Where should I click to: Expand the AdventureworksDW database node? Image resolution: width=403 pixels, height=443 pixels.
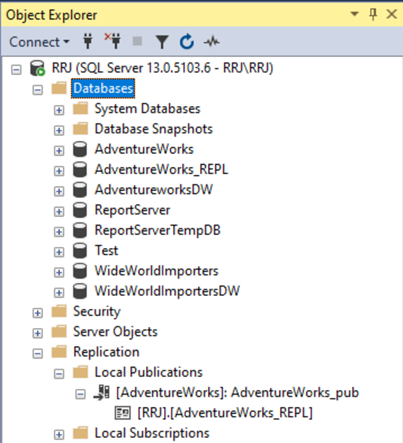59,191
